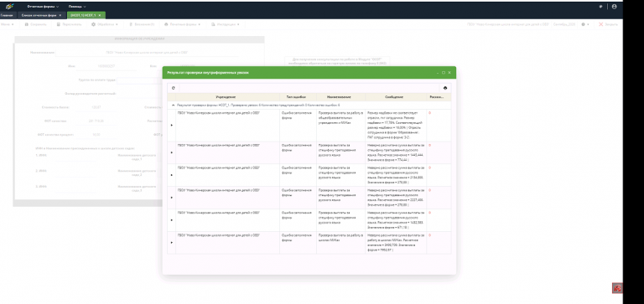Print the check results with the printer icon
The width and height of the screenshot is (644, 304).
coord(445,88)
